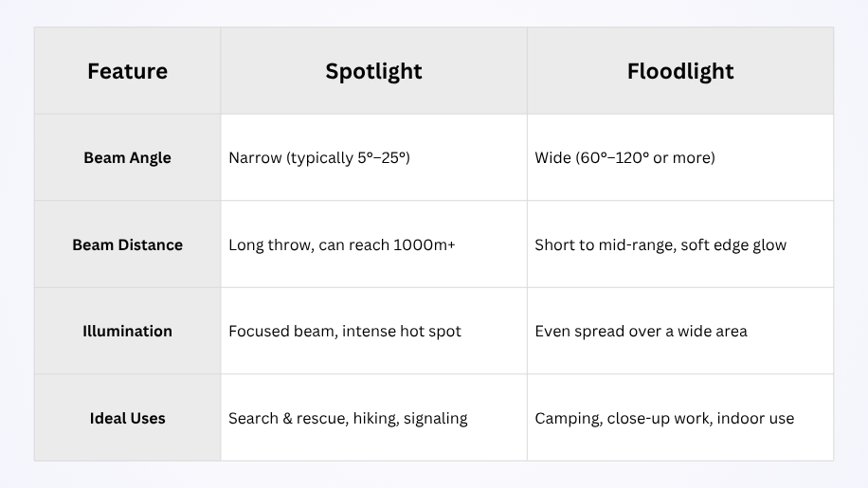Click the 'Search & rescue, hiking, signaling' cell

click(348, 418)
